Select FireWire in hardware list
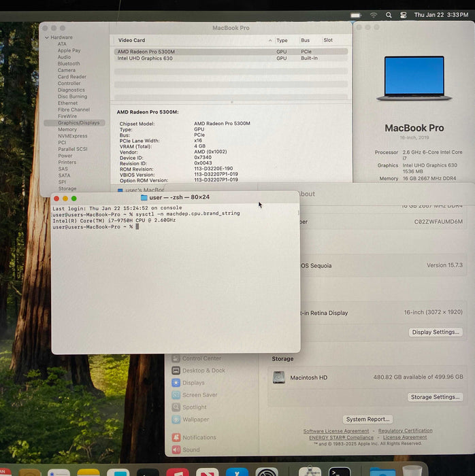This screenshot has height=476, width=475. 67,116
